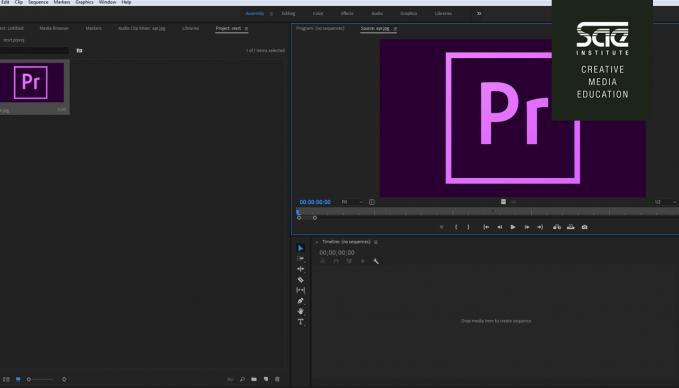The image size is (679, 388).
Task: Select the Type tool
Action: point(301,322)
